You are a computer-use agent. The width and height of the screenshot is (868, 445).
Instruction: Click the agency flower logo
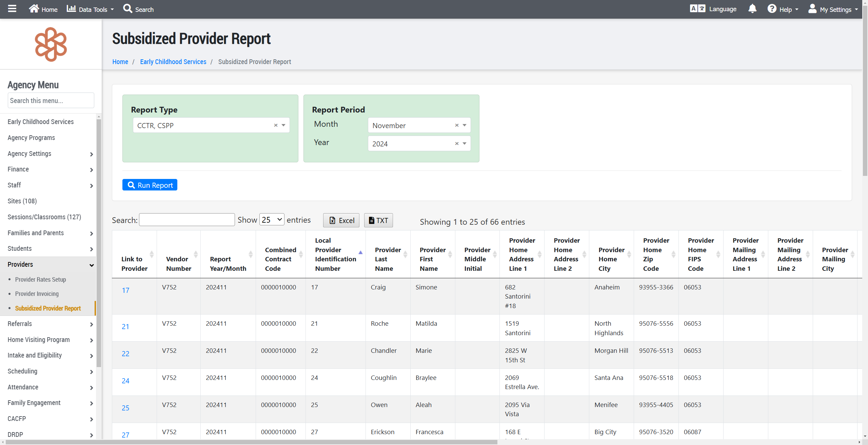(51, 44)
